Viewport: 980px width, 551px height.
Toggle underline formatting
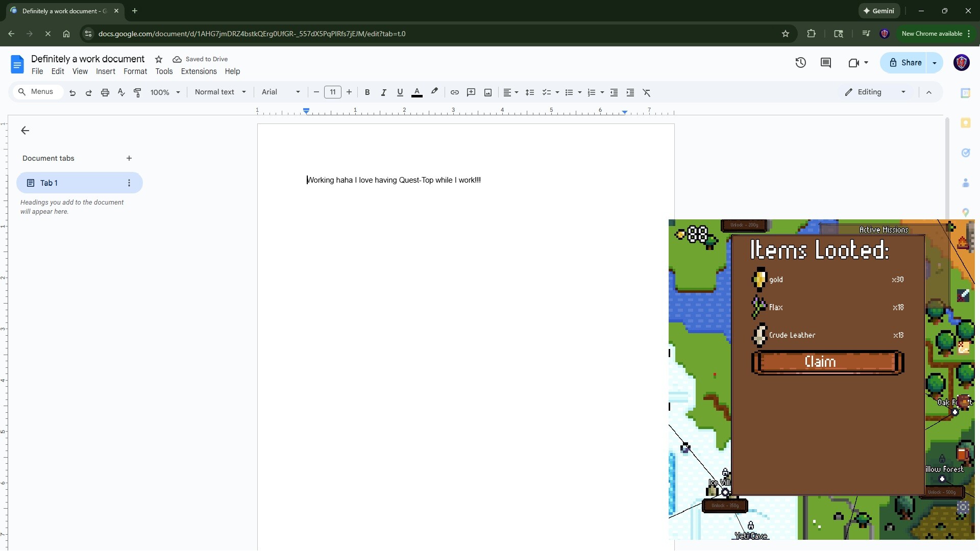[x=400, y=92]
